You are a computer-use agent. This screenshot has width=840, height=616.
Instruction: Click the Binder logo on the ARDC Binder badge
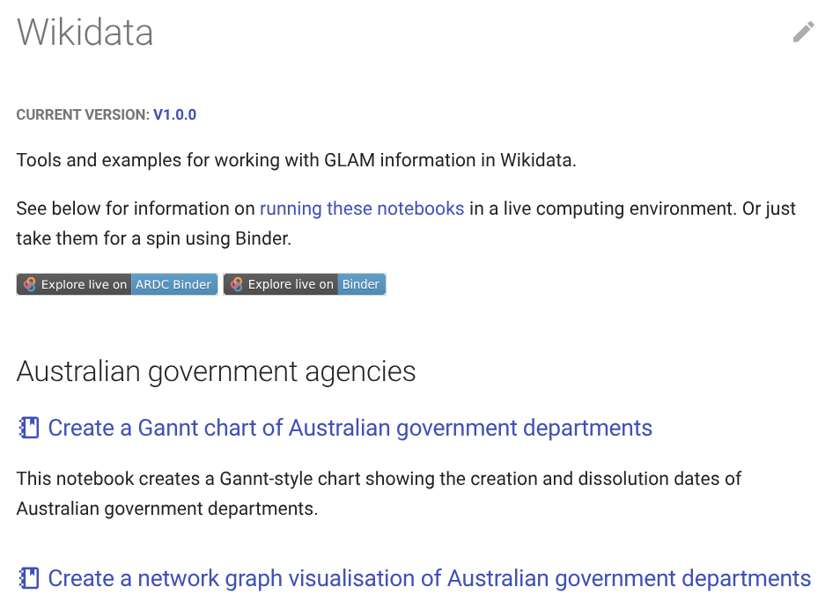tap(30, 284)
